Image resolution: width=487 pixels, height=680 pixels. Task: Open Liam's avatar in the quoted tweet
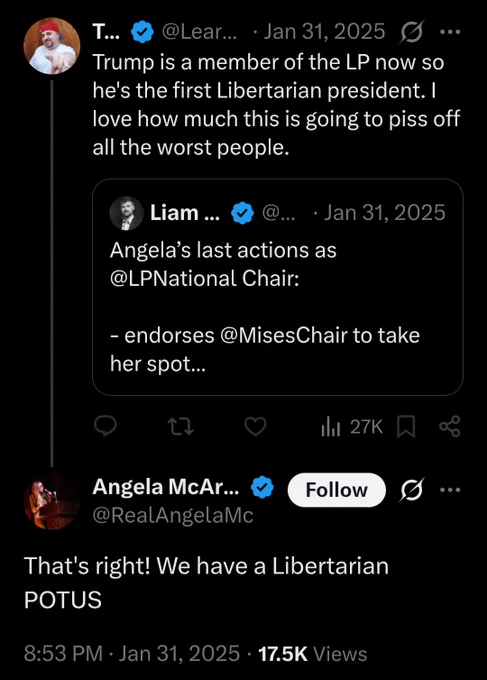click(x=127, y=213)
